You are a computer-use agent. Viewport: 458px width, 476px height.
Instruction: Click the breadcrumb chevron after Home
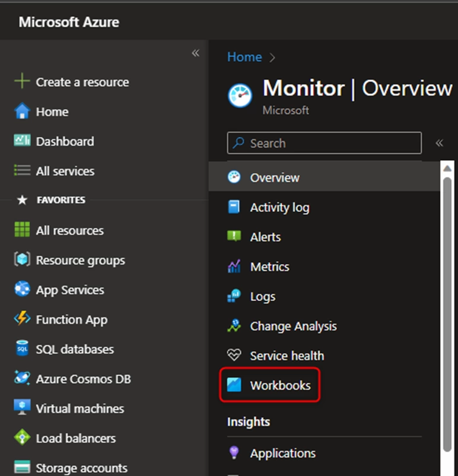272,58
